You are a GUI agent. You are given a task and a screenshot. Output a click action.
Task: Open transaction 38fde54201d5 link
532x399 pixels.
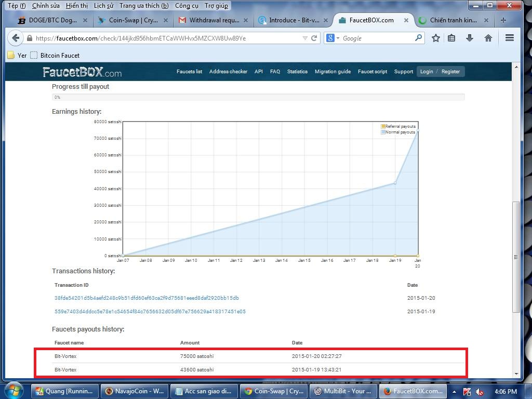tap(147, 298)
